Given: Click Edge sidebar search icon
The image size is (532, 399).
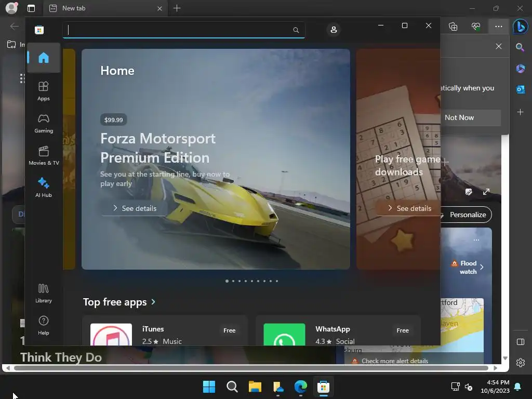Looking at the screenshot, I should pyautogui.click(x=520, y=47).
